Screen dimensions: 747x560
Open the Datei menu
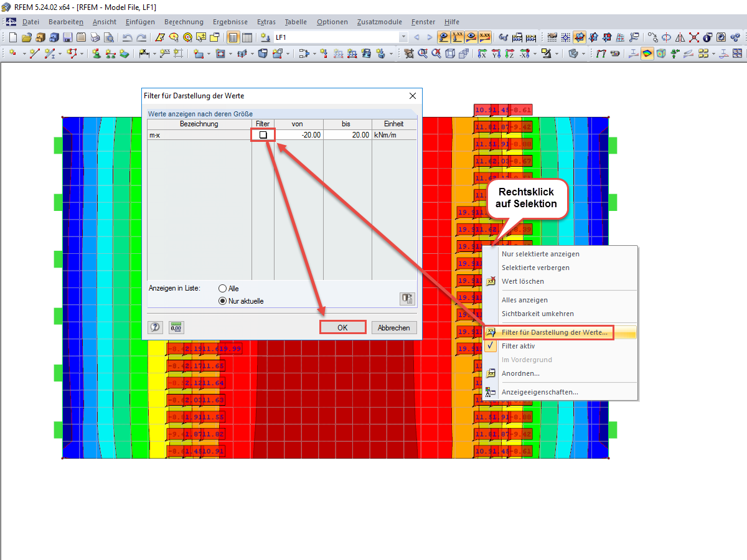[x=31, y=22]
